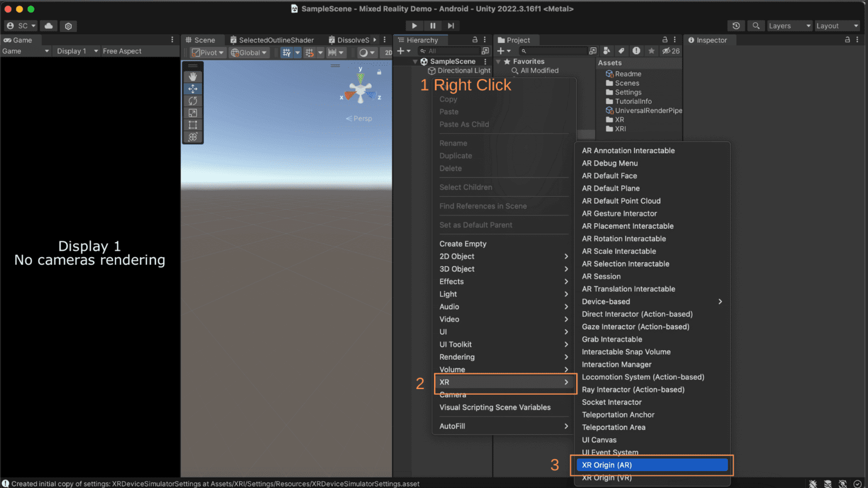This screenshot has width=868, height=488.
Task: Open the Layers dropdown
Action: pyautogui.click(x=789, y=26)
